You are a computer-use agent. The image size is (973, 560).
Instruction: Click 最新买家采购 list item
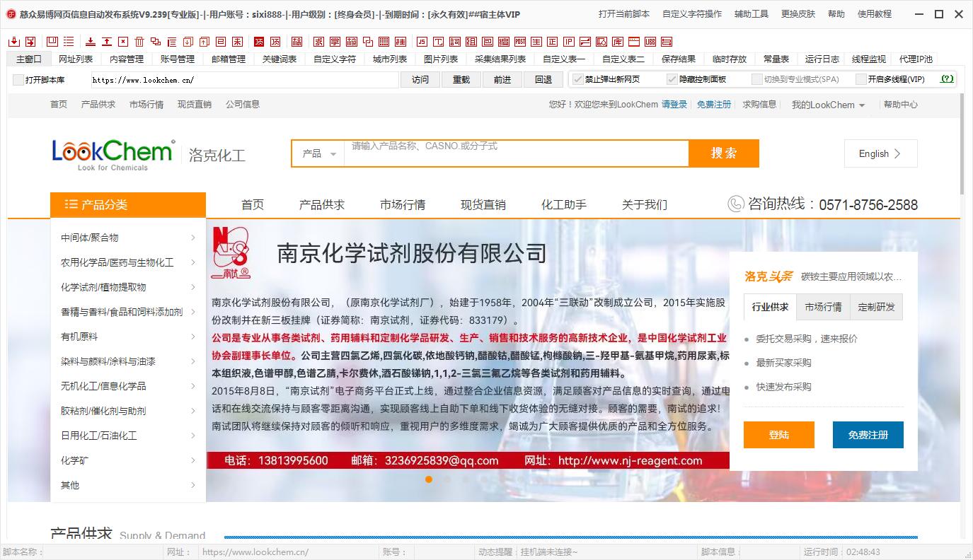[783, 363]
